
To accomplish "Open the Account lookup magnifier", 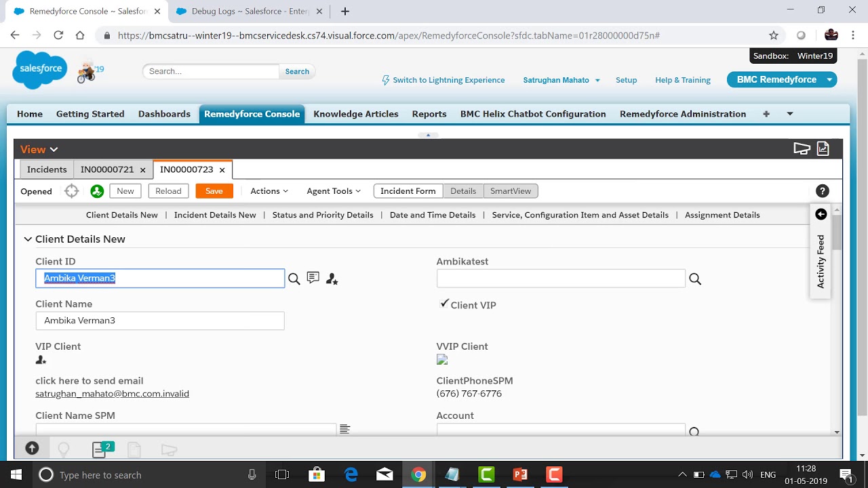I will 694,431.
